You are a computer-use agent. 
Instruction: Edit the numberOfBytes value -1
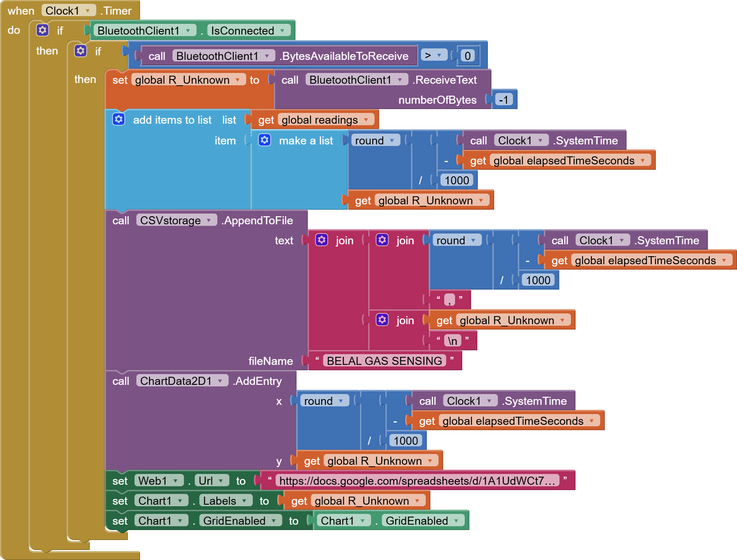coord(503,100)
